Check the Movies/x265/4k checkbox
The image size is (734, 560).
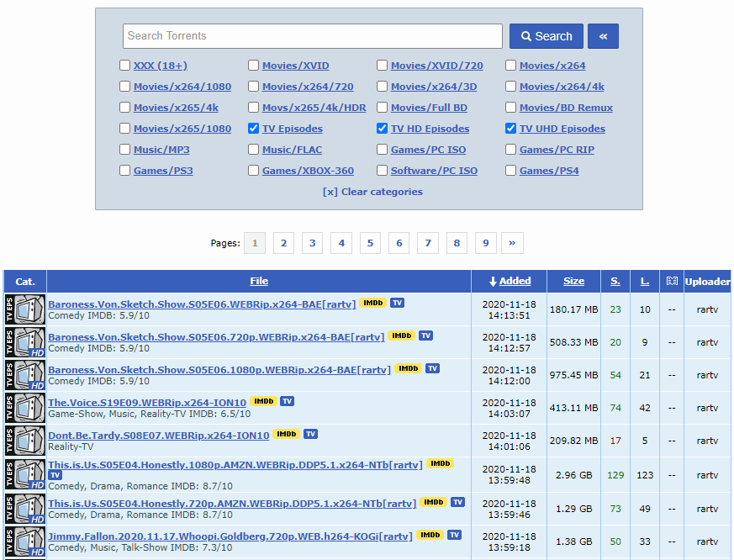(124, 108)
